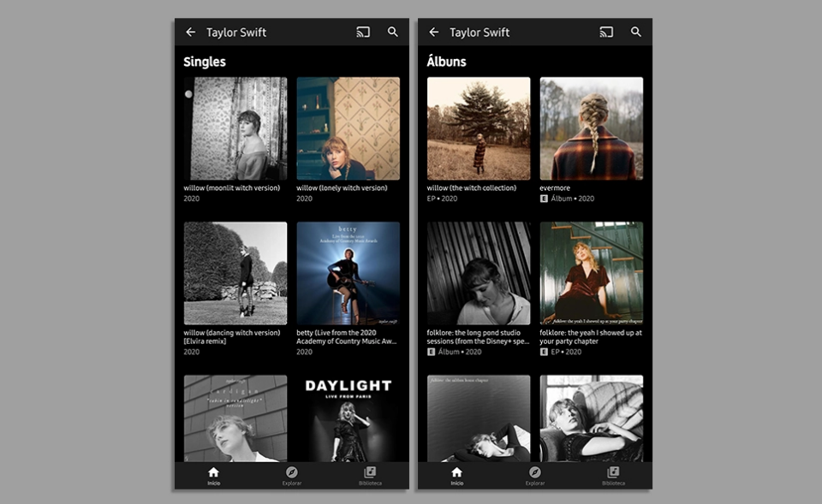Select Explorar tab on Álbuns screen
Viewport: 822px width, 504px height.
click(535, 476)
